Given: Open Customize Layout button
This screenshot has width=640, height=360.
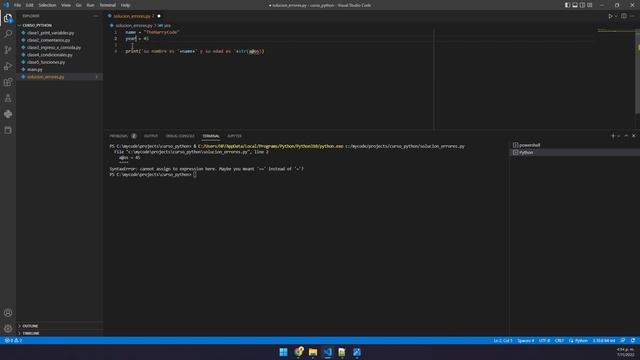Looking at the screenshot, I should click(590, 5).
